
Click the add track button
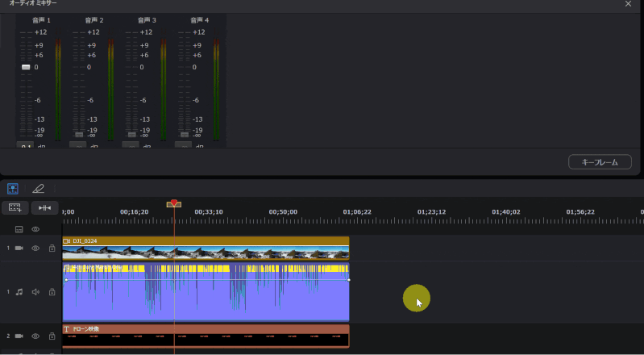coord(14,208)
